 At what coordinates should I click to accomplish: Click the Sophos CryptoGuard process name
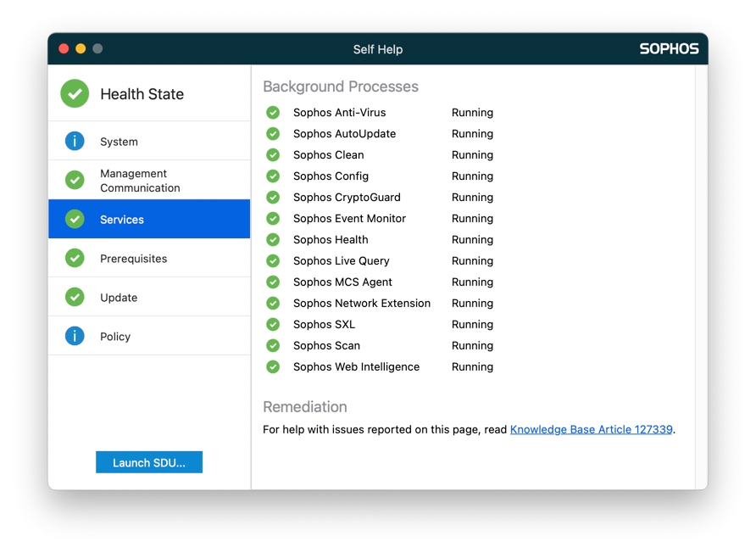tap(347, 198)
